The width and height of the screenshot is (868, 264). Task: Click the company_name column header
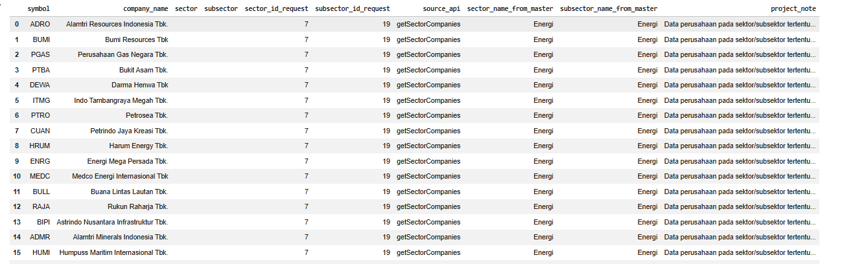tap(146, 9)
